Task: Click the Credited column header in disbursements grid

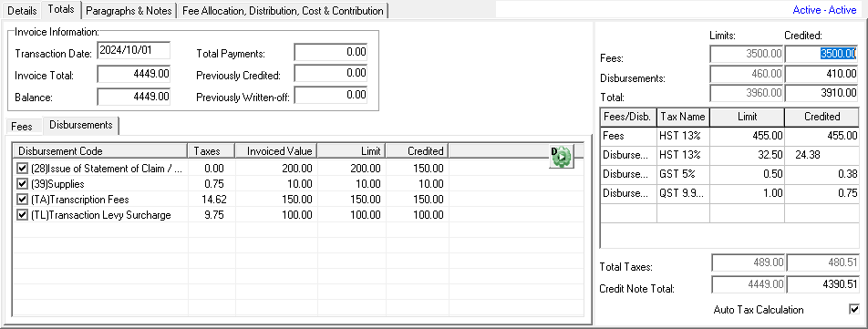Action: pos(418,151)
